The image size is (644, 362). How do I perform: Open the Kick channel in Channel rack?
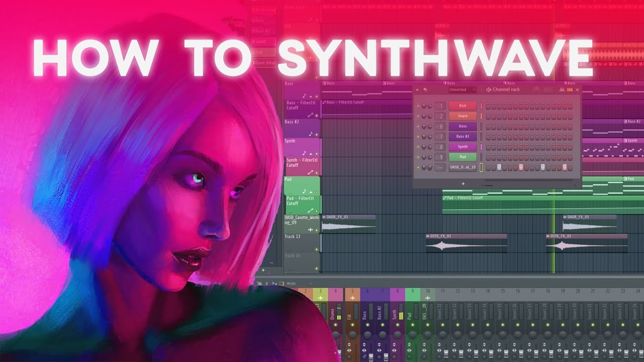click(463, 106)
